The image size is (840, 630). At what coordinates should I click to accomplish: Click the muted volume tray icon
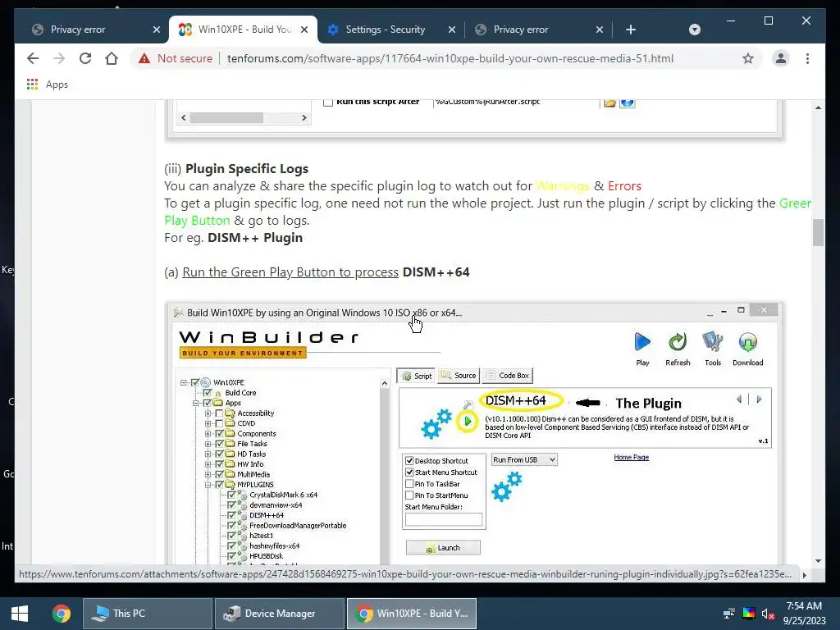pos(768,614)
